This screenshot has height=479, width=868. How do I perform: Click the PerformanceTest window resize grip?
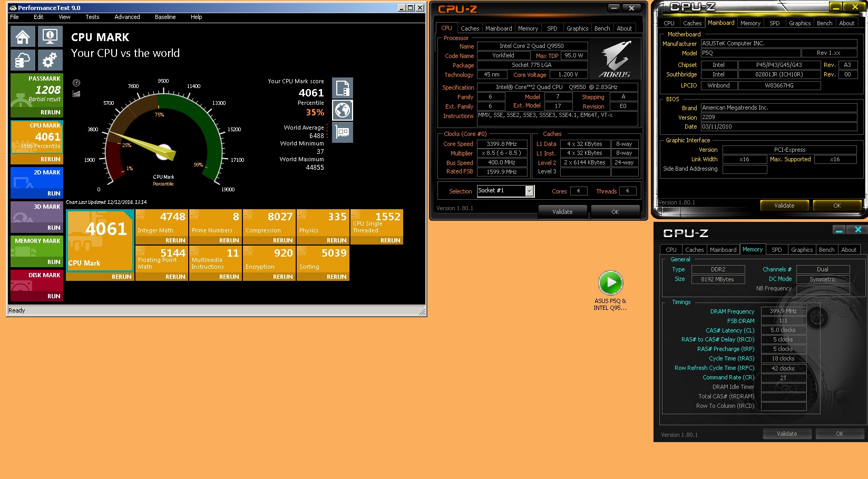422,312
